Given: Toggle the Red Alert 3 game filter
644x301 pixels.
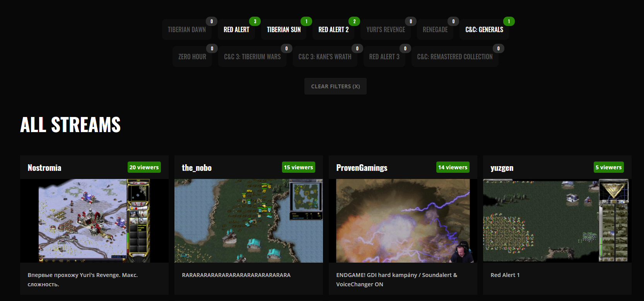Looking at the screenshot, I should 384,57.
